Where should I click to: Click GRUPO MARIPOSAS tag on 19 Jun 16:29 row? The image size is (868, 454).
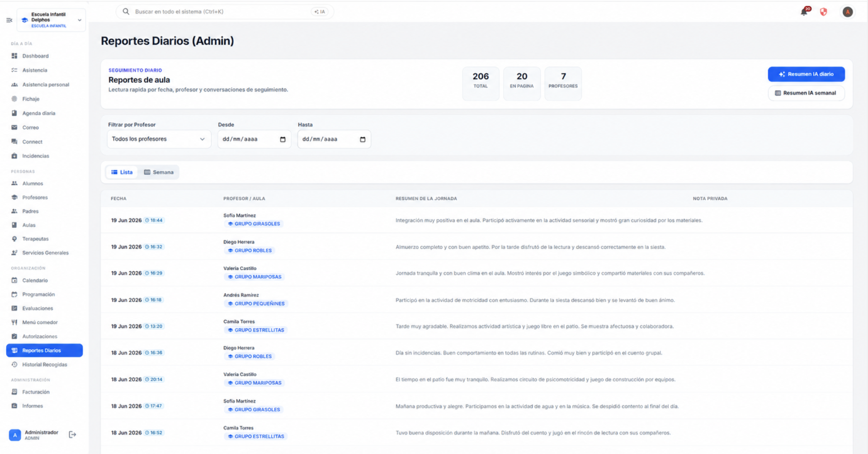click(x=255, y=277)
